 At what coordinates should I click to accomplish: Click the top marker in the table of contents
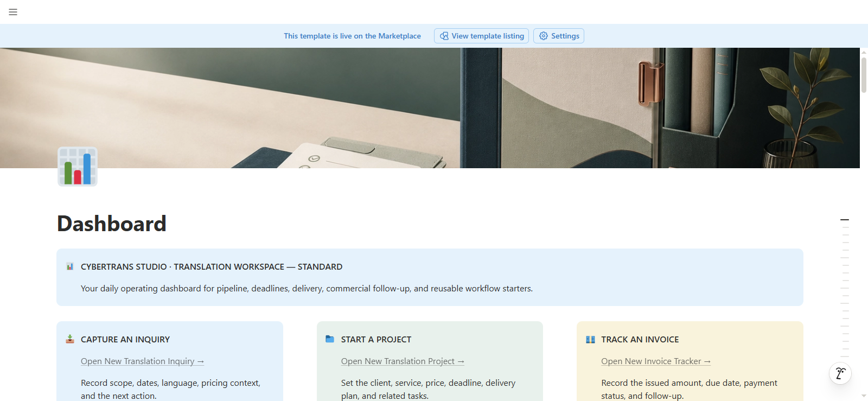click(845, 220)
